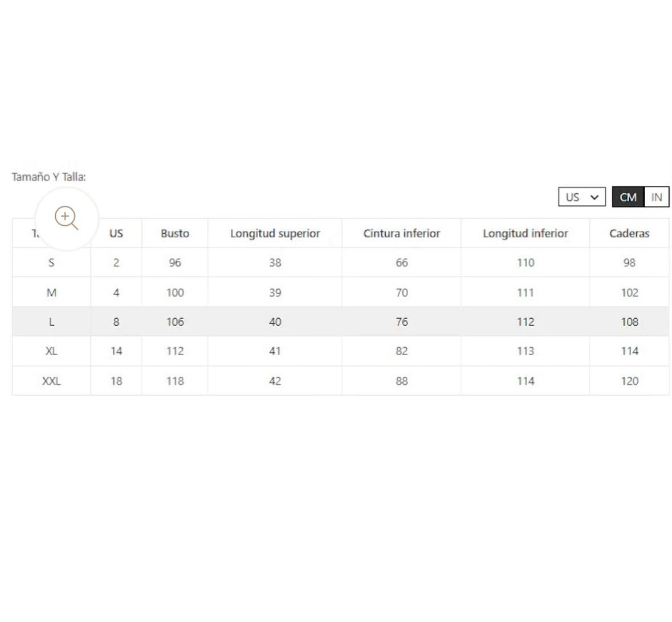The width and height of the screenshot is (672, 622).
Task: Click bust value 106 in L row
Action: [175, 322]
